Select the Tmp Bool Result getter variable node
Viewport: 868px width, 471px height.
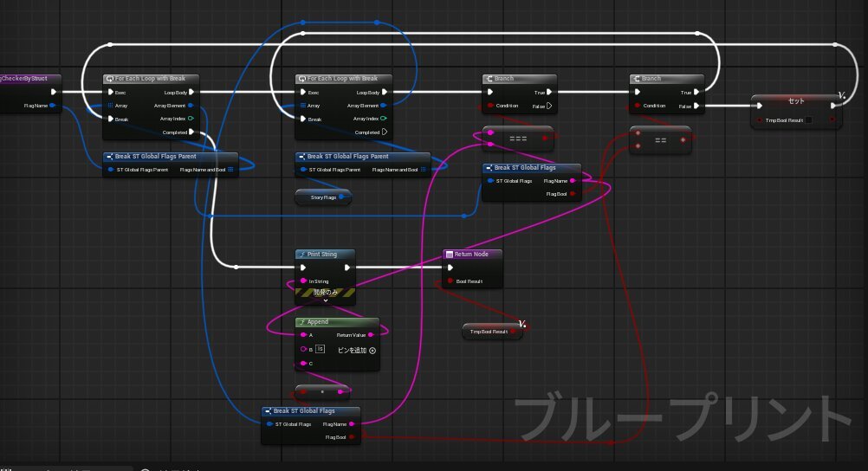tap(490, 331)
